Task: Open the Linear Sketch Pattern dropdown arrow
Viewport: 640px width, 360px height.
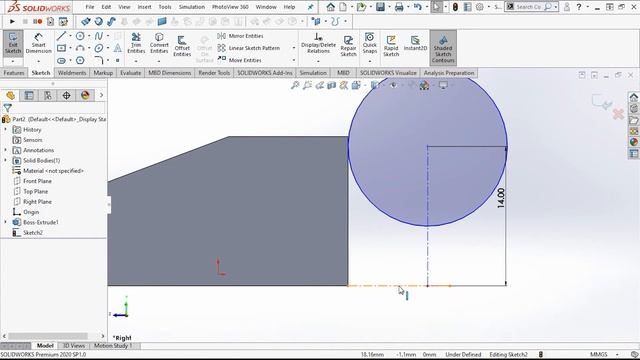Action: (293, 48)
